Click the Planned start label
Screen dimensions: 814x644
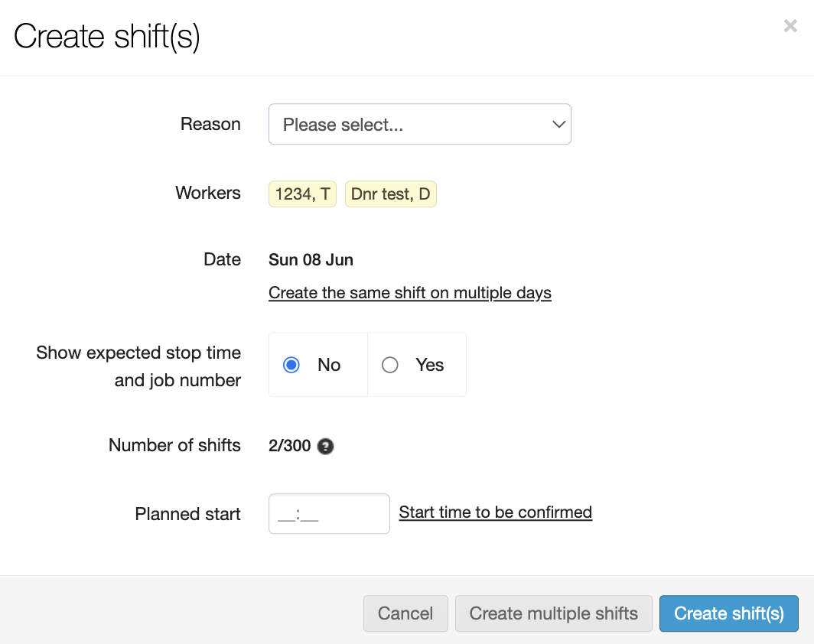point(187,514)
